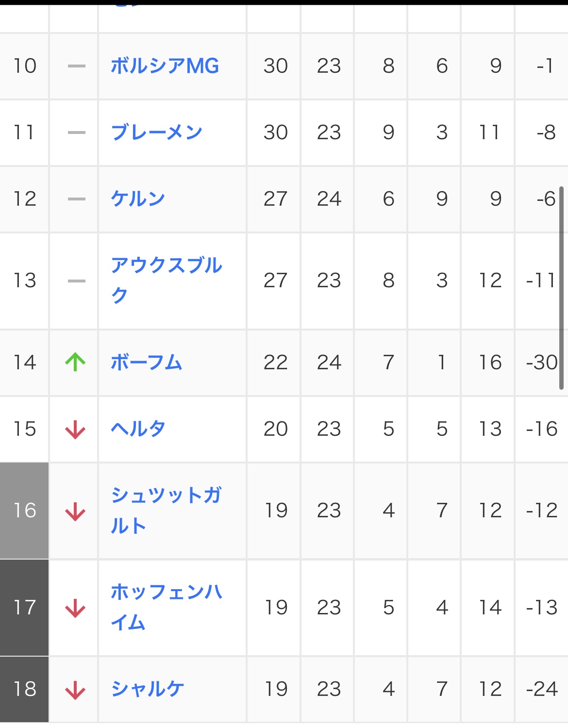Open the ボルシアMG team link
The width and height of the screenshot is (568, 728).
[165, 66]
